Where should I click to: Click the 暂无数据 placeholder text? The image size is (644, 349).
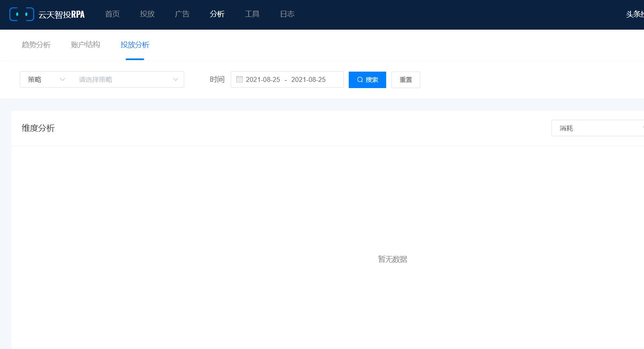click(x=393, y=259)
